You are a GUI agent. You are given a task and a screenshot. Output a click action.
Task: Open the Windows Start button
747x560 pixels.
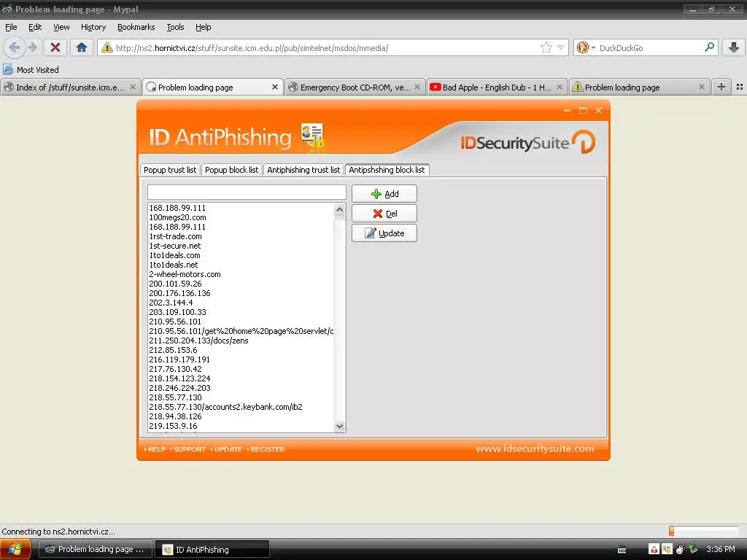tap(15, 549)
